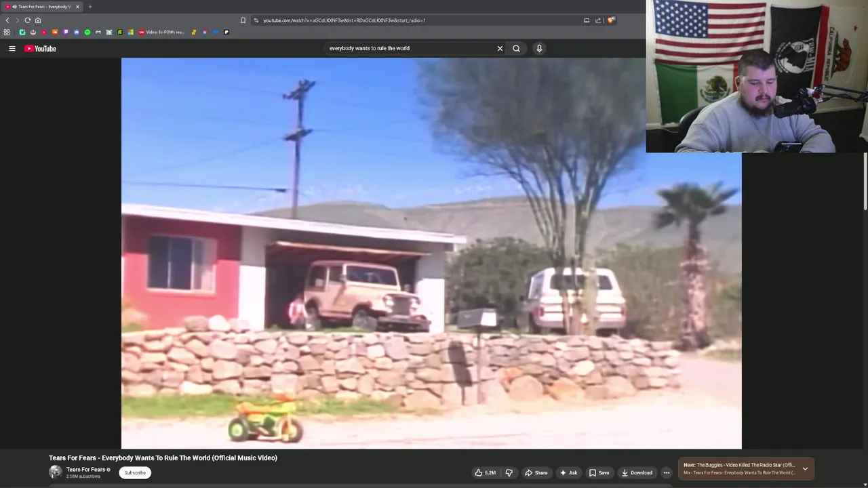
Task: Open the SoundCloud bookmark icon
Action: tap(55, 32)
